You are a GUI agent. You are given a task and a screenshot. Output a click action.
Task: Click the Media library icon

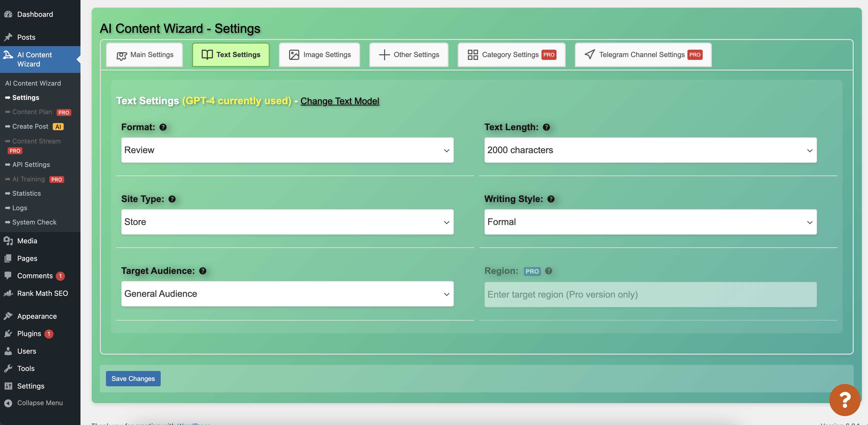pos(8,241)
